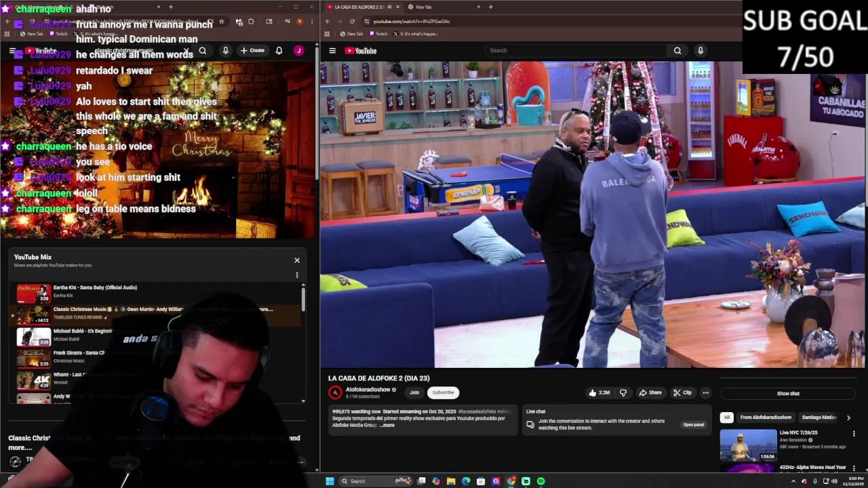868x488 pixels.
Task: Open account avatar J in left YouTube
Action: (298, 50)
